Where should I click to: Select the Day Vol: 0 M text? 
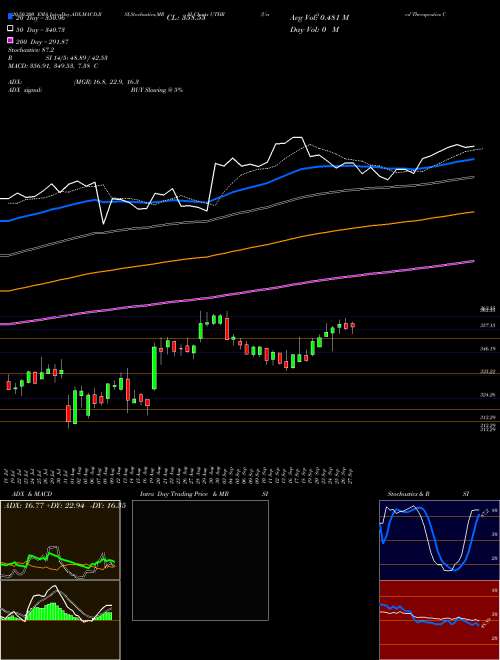click(314, 29)
